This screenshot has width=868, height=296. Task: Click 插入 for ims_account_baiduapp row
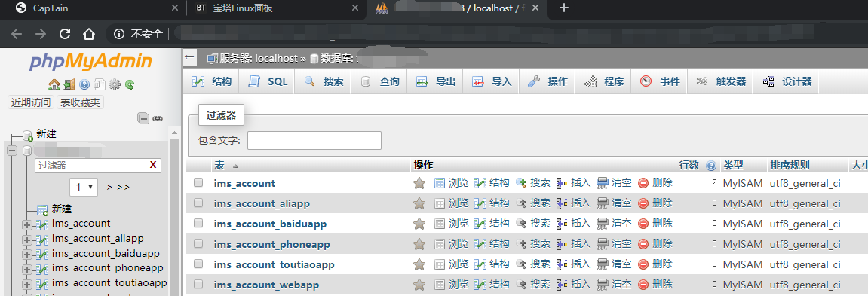click(573, 224)
